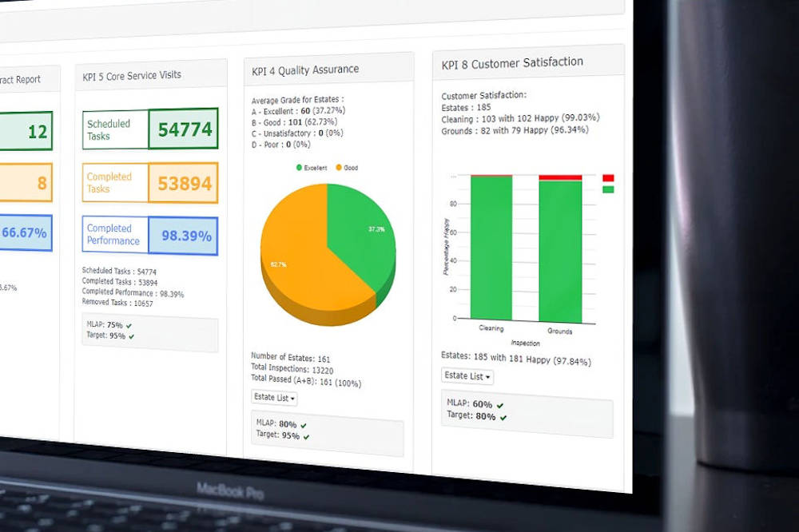799x532 pixels.
Task: Click Target 95% checkmark in Quality Assurance panel
Action: [306, 437]
